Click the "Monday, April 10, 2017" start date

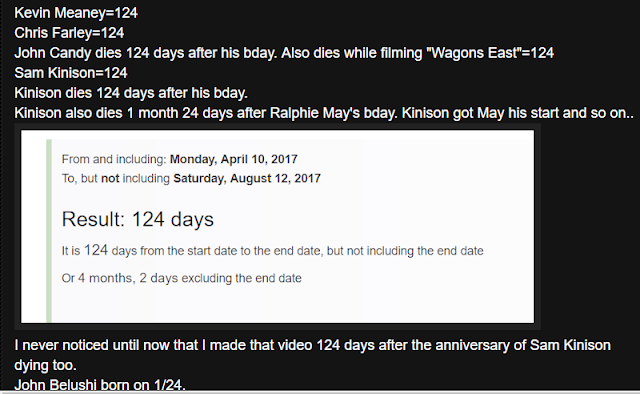[233, 159]
